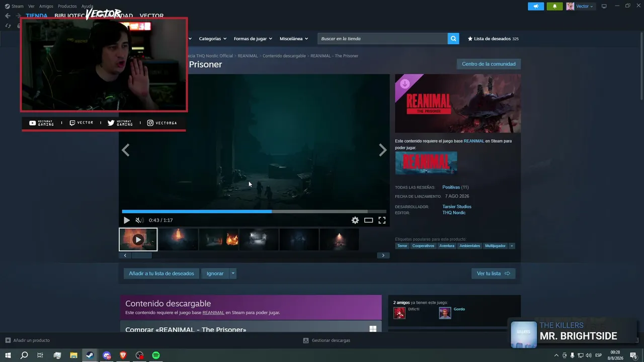
Task: Open Windows taskbar search
Action: tap(24, 355)
